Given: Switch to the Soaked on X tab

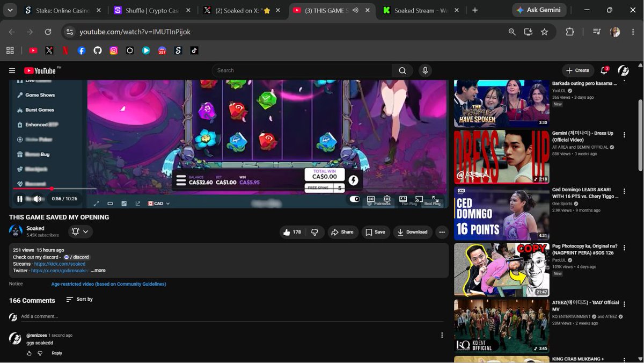Looking at the screenshot, I should [x=240, y=10].
